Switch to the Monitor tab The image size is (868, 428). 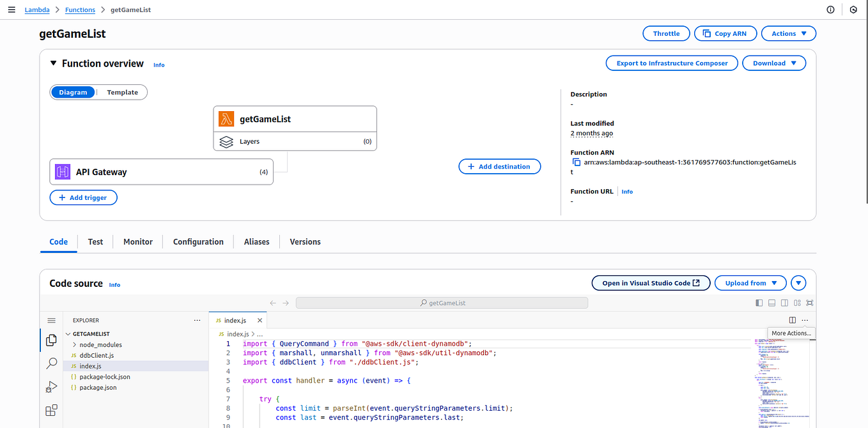137,241
